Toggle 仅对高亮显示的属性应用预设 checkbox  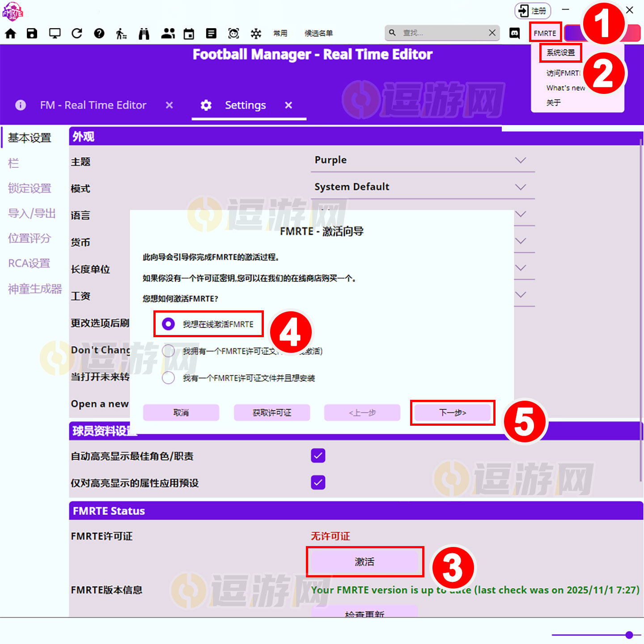[318, 483]
